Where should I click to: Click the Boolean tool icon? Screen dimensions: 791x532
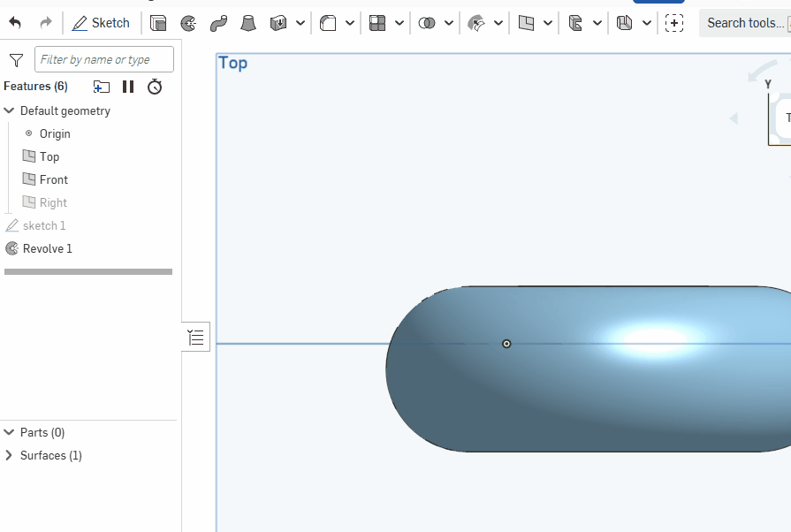click(427, 23)
